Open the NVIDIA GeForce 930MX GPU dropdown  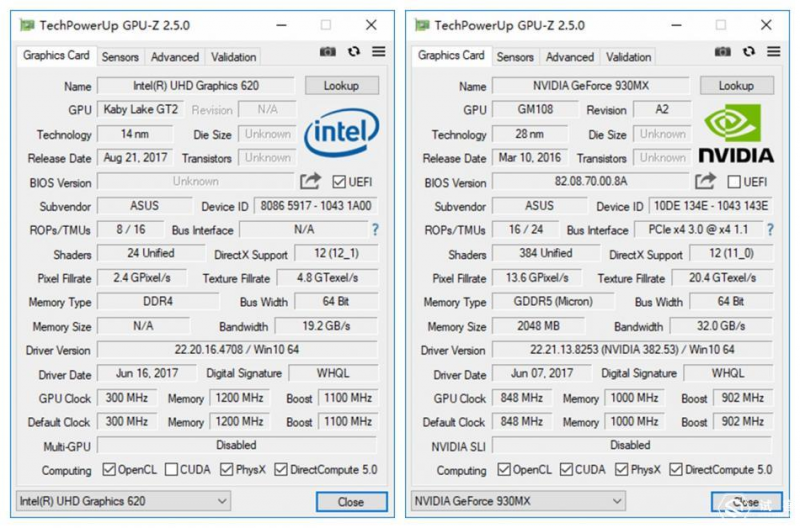(x=518, y=501)
